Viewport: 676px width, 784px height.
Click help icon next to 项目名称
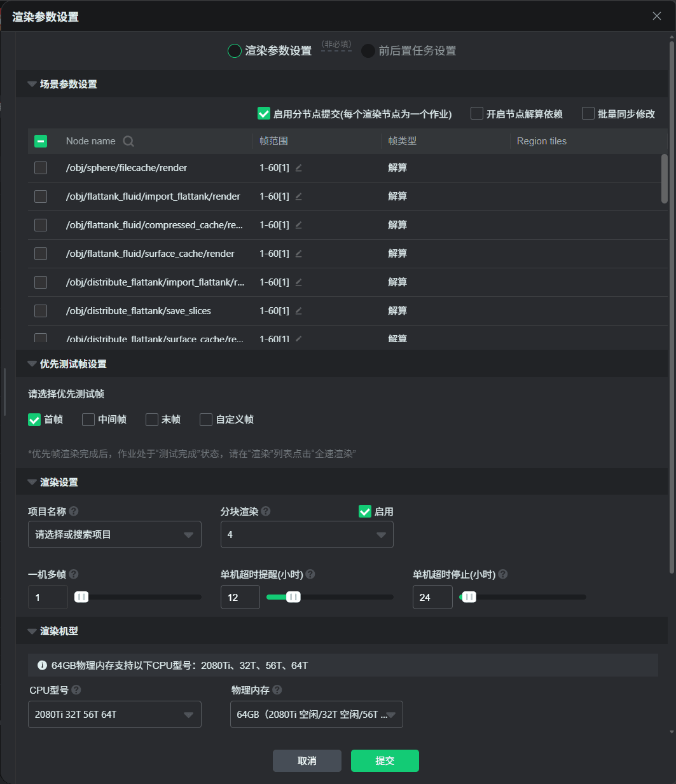pyautogui.click(x=74, y=511)
